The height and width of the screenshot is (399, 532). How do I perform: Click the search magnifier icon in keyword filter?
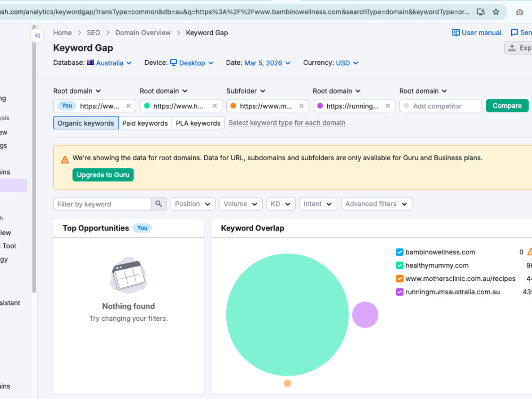click(x=159, y=204)
